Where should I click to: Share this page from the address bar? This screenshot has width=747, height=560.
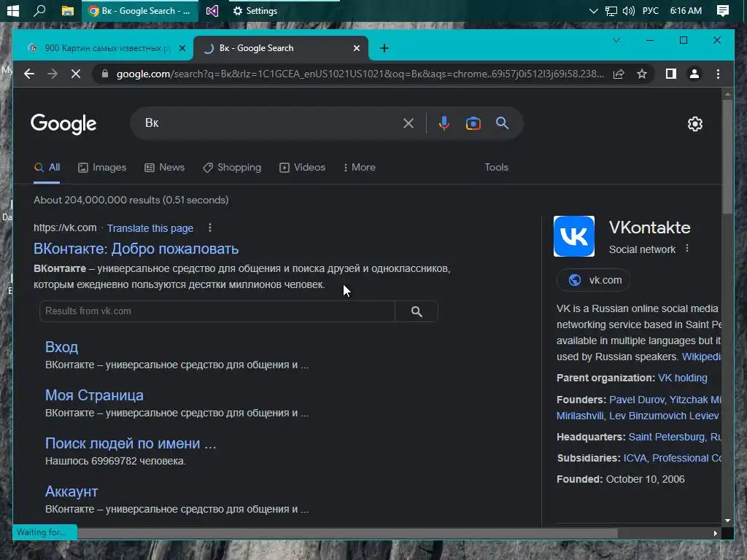(619, 74)
